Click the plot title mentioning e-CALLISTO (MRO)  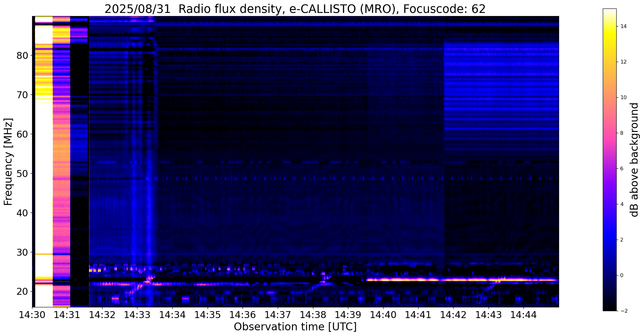click(x=295, y=9)
